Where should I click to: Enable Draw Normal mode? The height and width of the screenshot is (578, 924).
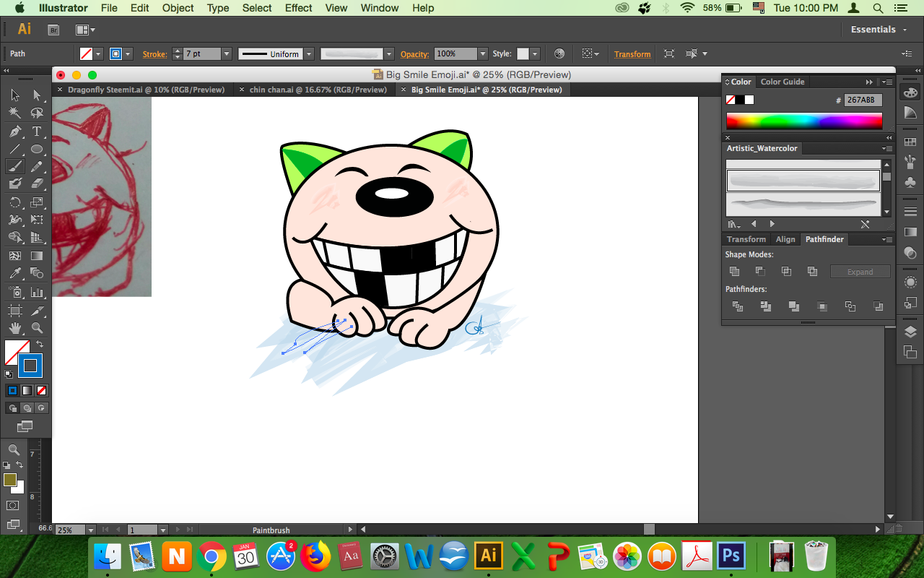coord(12,407)
